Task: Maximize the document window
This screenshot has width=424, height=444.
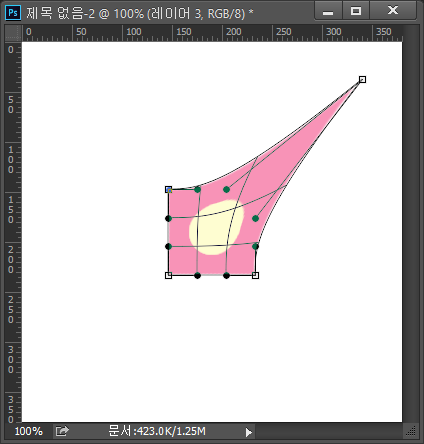Action: pos(356,11)
